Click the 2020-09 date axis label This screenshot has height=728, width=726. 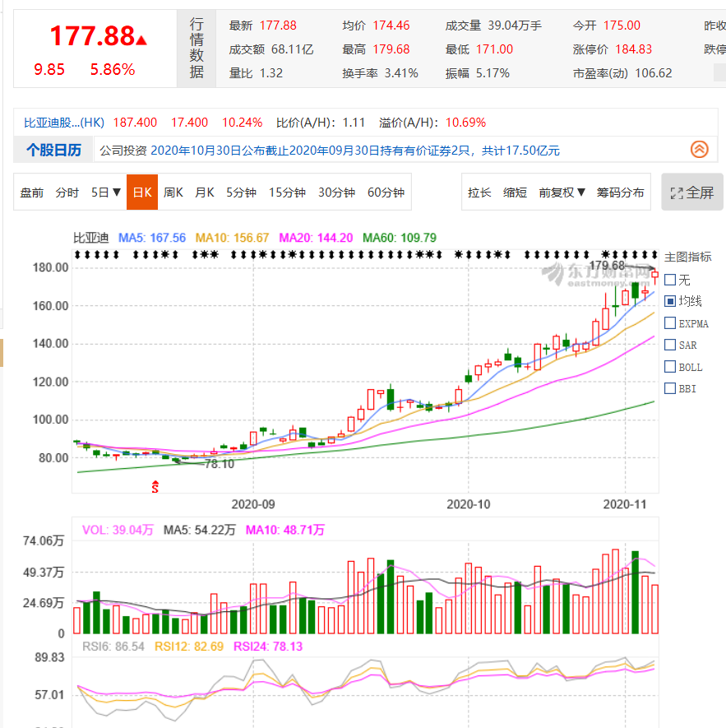coord(253,504)
